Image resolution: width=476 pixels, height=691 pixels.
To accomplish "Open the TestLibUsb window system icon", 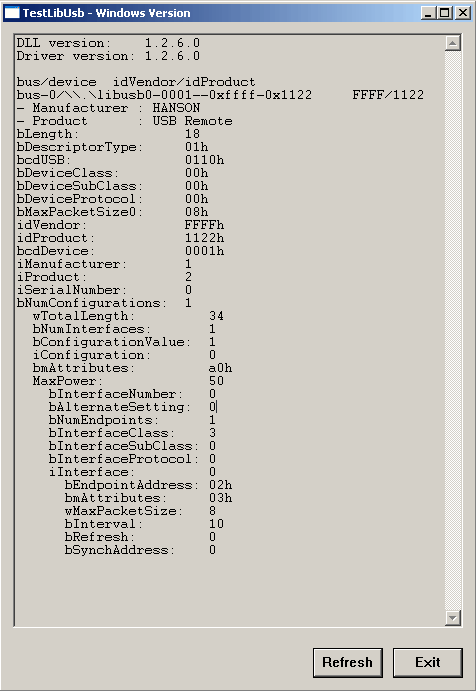I will (11, 13).
